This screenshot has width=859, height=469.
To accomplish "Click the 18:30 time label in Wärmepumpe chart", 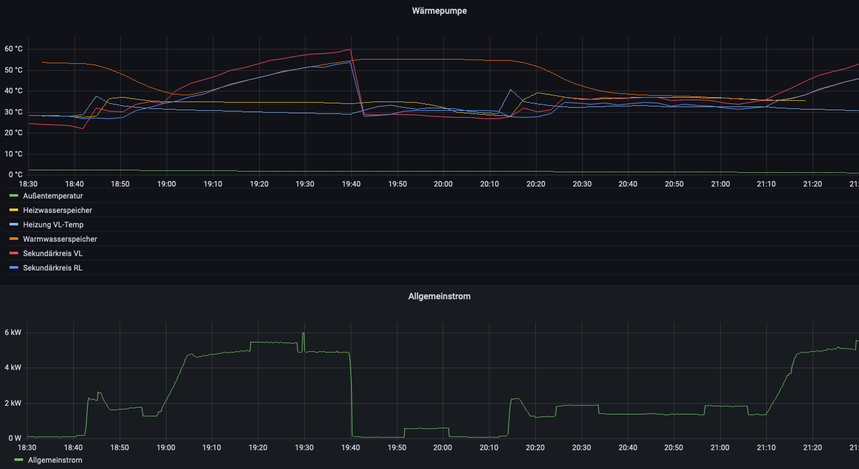I will pyautogui.click(x=28, y=184).
